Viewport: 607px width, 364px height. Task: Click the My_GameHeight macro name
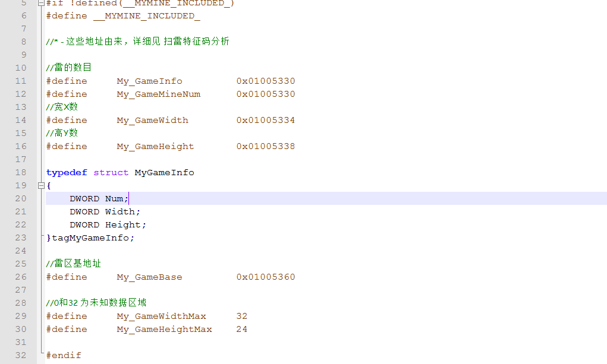155,146
